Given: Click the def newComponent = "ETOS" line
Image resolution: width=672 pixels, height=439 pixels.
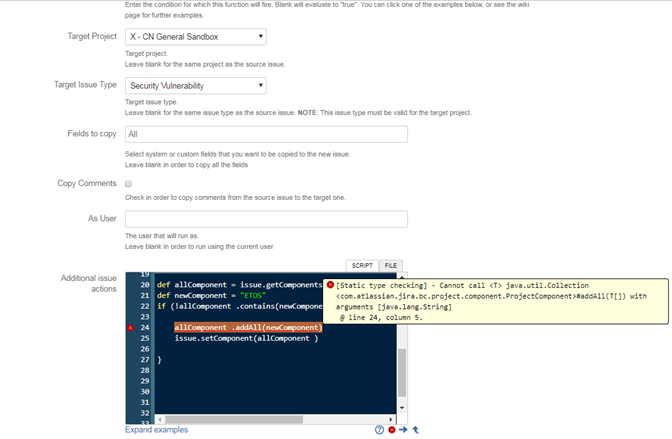Looking at the screenshot, I should (211, 295).
